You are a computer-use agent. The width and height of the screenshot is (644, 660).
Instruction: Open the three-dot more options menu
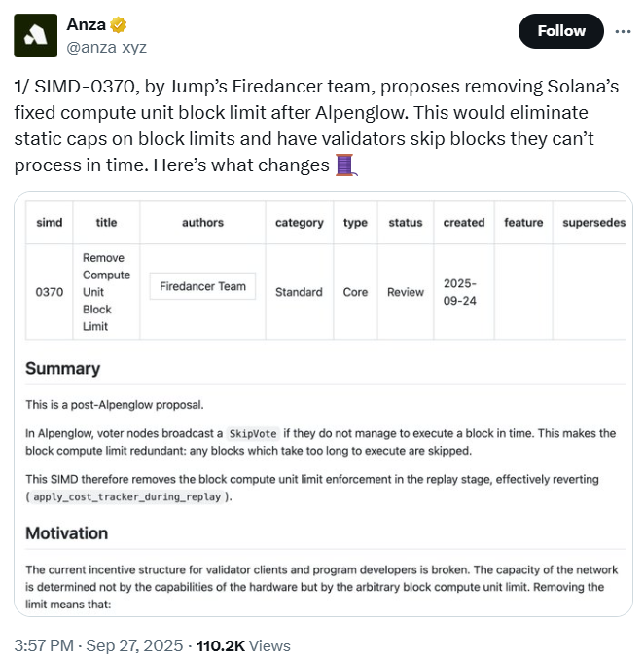623,31
